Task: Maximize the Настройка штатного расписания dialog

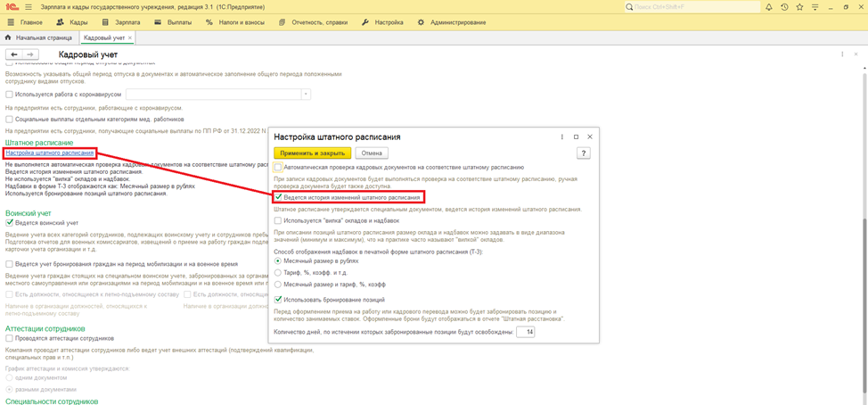Action: 576,136
